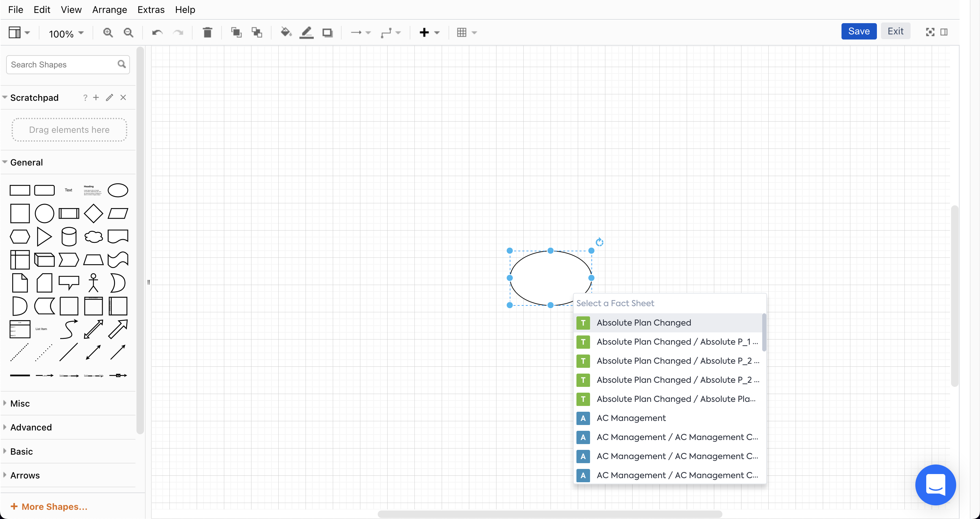The height and width of the screenshot is (519, 980).
Task: Select the diamond shape in General
Action: pos(93,213)
